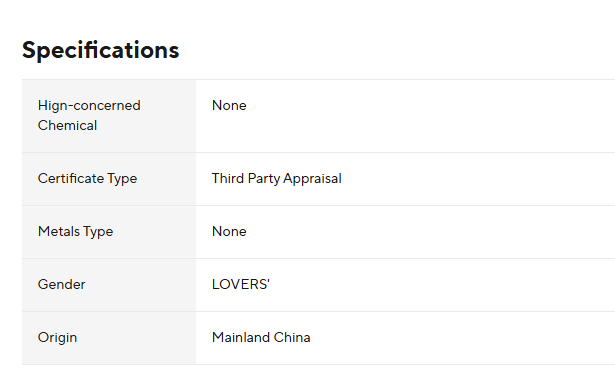This screenshot has width=615, height=392.
Task: Select the Origin label cell
Action: point(109,338)
